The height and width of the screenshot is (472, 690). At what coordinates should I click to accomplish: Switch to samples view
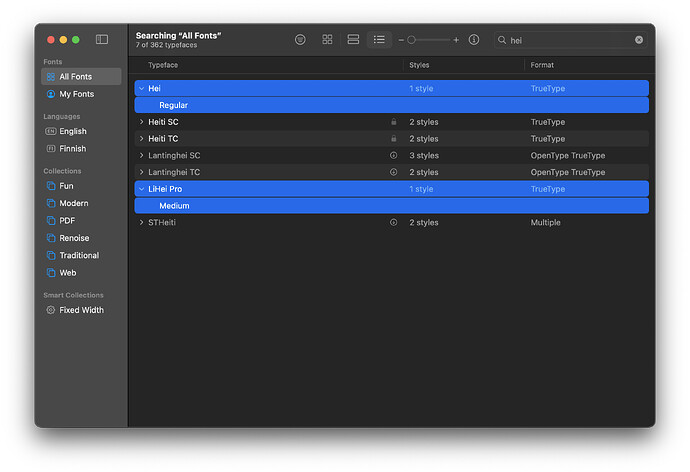353,40
